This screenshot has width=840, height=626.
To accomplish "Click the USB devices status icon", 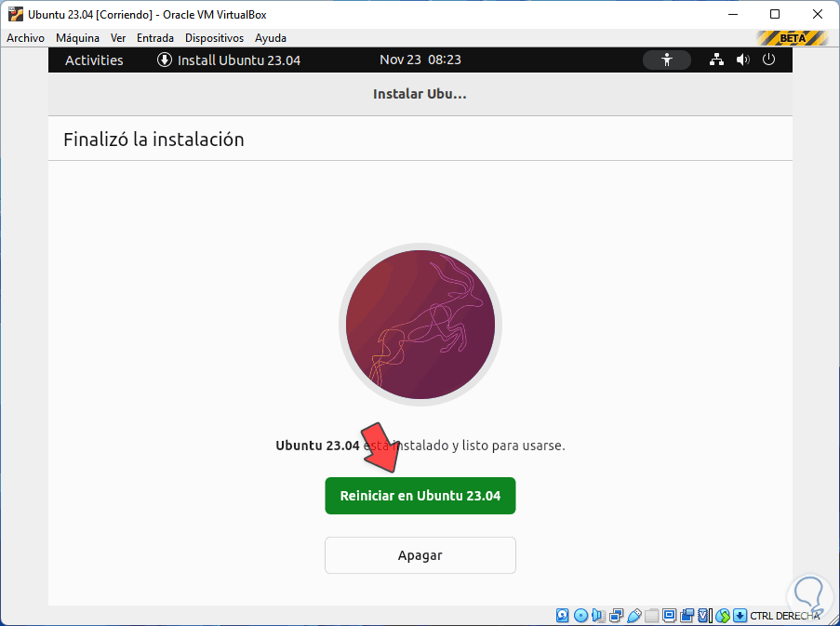I will pyautogui.click(x=633, y=615).
